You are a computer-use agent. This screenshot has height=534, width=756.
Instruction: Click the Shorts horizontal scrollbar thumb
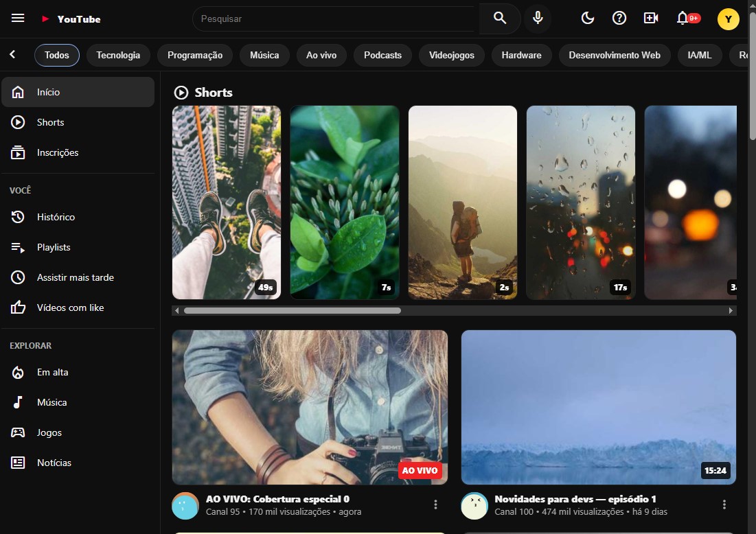coord(292,311)
